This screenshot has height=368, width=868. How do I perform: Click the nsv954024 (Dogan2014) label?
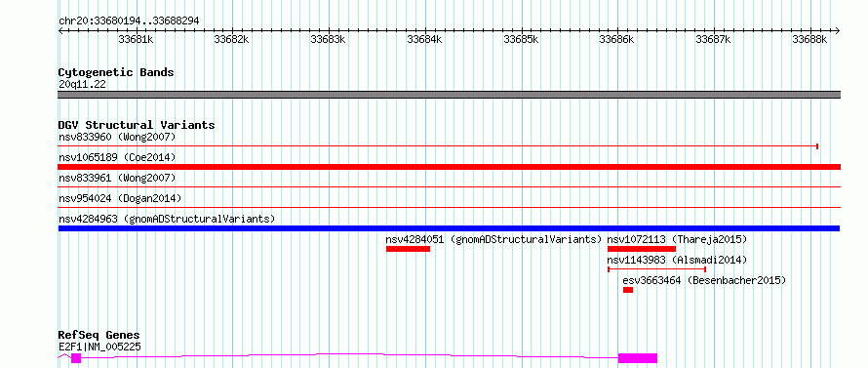(120, 198)
